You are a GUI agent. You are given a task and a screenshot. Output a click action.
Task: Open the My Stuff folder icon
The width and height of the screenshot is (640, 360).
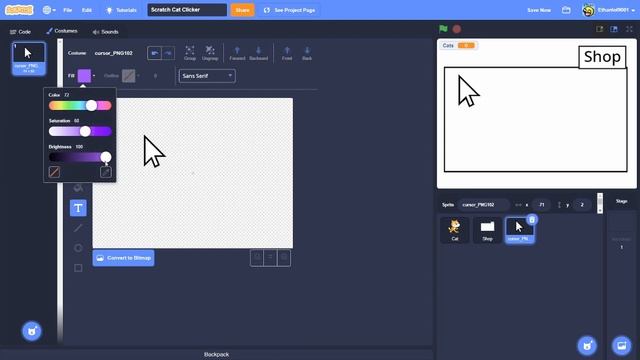point(566,10)
